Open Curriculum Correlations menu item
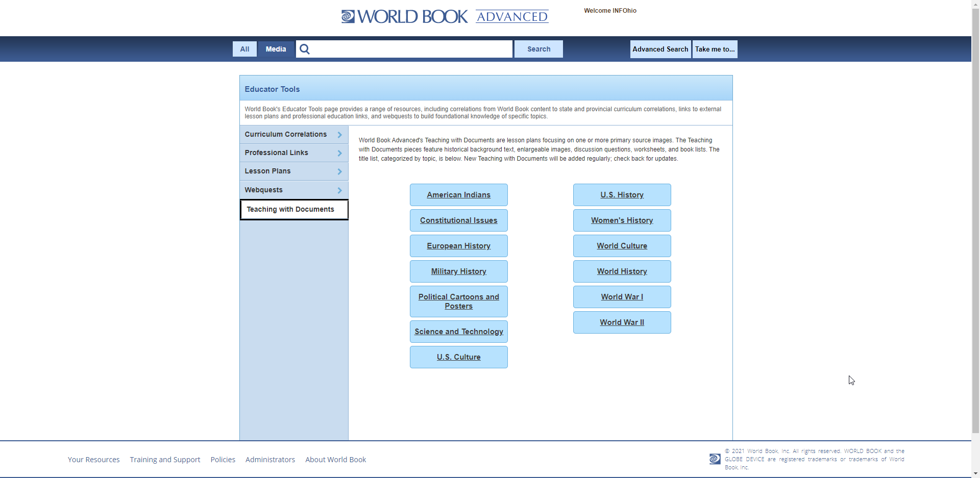980x478 pixels. tap(294, 134)
